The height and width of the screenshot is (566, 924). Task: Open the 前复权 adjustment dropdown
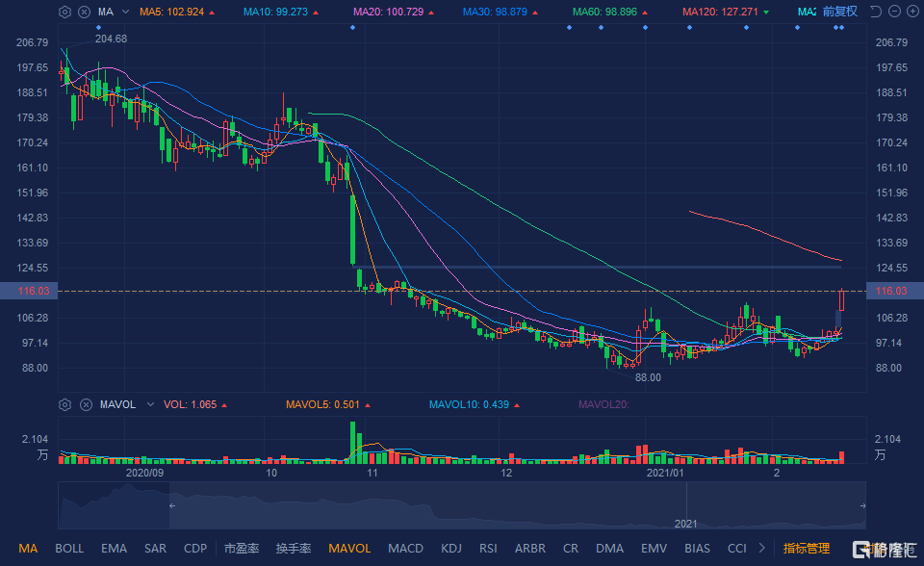[x=839, y=13]
